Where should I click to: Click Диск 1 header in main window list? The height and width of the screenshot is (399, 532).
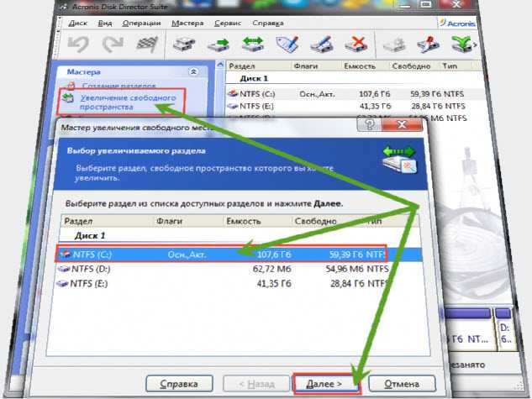coord(254,78)
